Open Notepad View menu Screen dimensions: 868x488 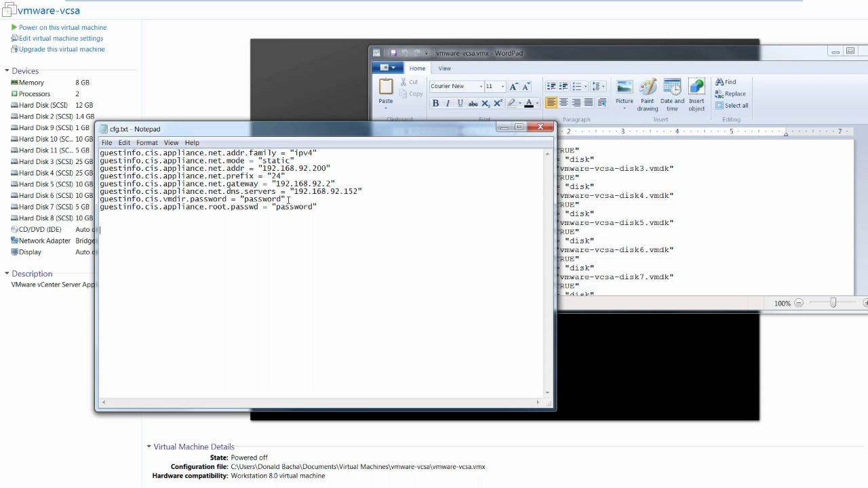pos(171,143)
